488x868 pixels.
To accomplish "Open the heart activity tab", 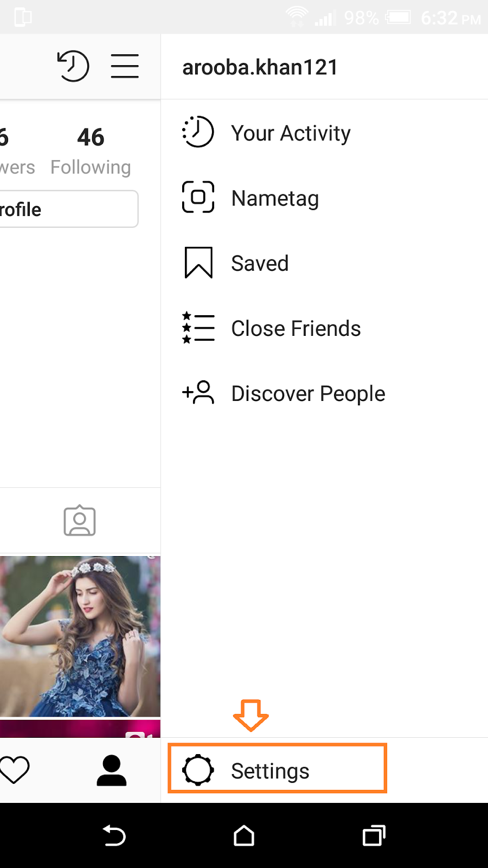I will click(x=15, y=770).
